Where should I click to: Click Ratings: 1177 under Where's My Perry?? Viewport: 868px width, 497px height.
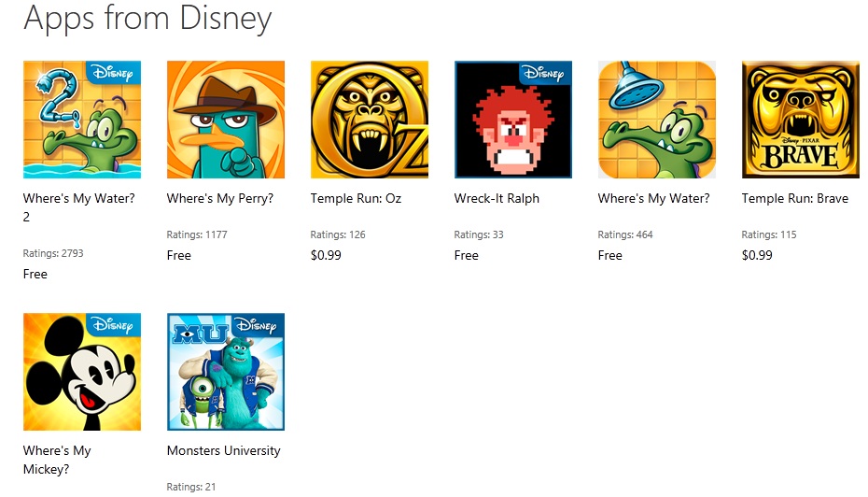(197, 234)
